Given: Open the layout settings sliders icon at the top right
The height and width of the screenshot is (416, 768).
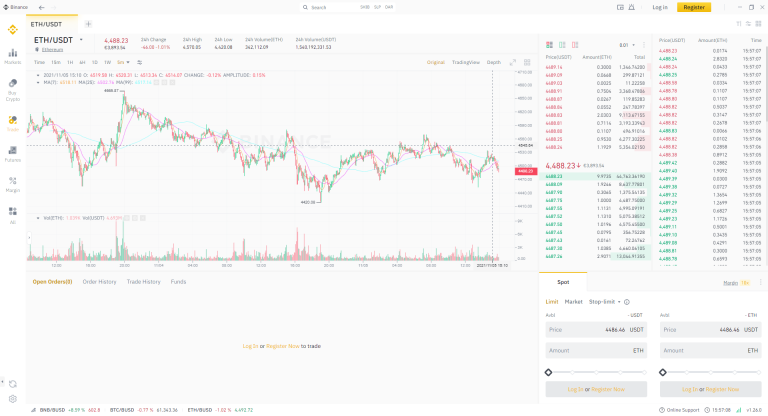Looking at the screenshot, I should (748, 24).
